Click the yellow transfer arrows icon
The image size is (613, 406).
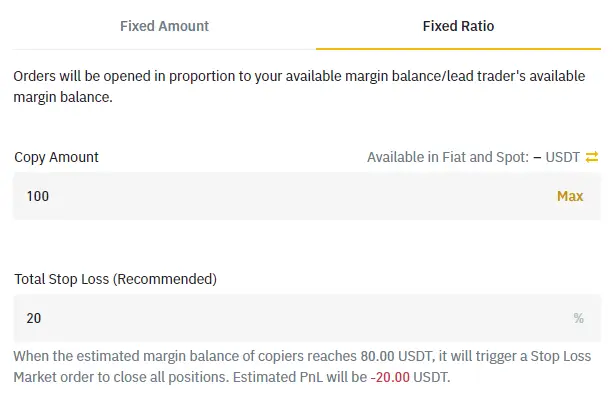point(592,157)
